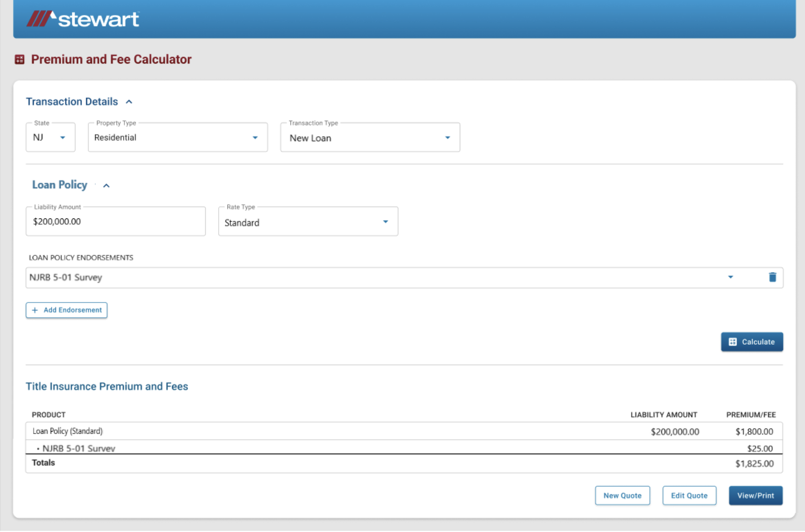Delete the NJRB 5-01 Survey endorsement
Screen dimensions: 805x532
coord(772,277)
